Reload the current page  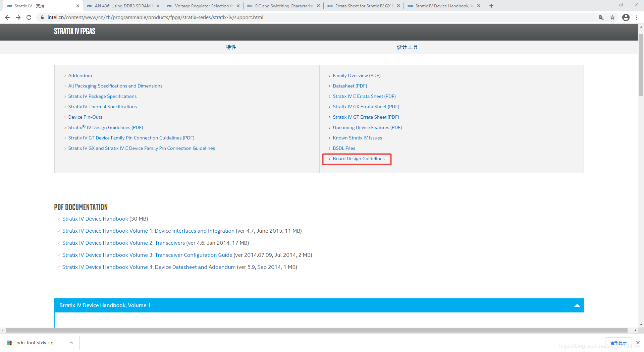[29, 17]
